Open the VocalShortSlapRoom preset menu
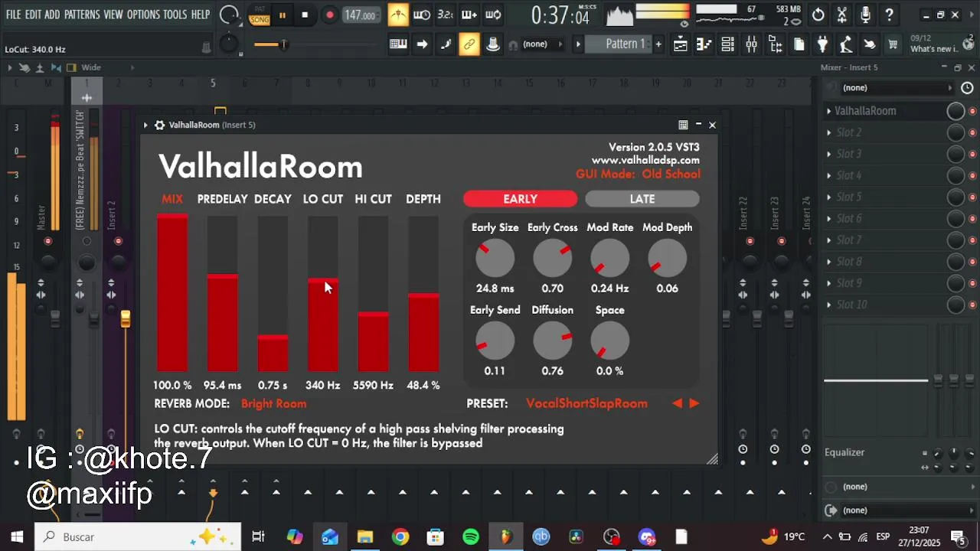 click(586, 403)
